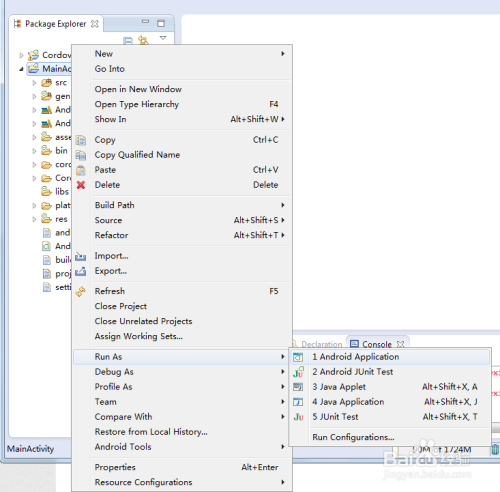Run as 4 Java Application
This screenshot has width=500, height=492.
click(390, 402)
